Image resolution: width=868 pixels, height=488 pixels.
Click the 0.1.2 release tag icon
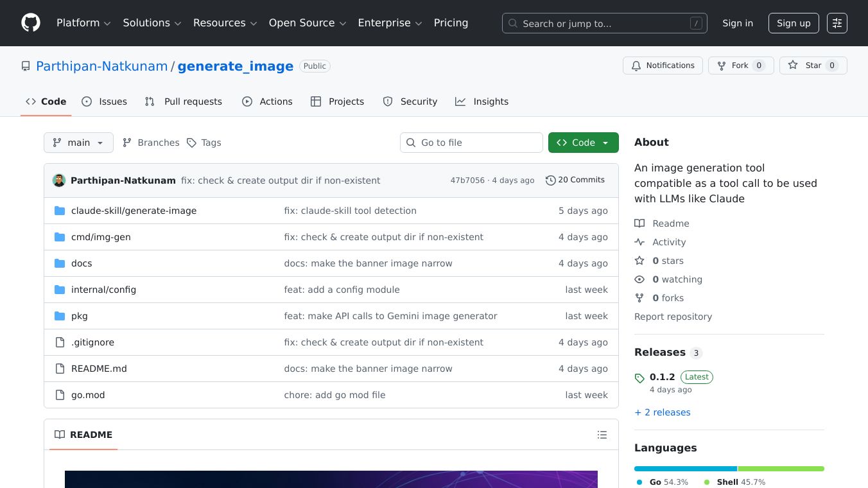coord(639,378)
